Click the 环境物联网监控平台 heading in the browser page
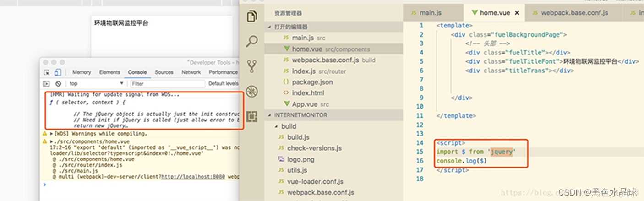Viewport: 644px width, 201px height. pyautogui.click(x=121, y=22)
